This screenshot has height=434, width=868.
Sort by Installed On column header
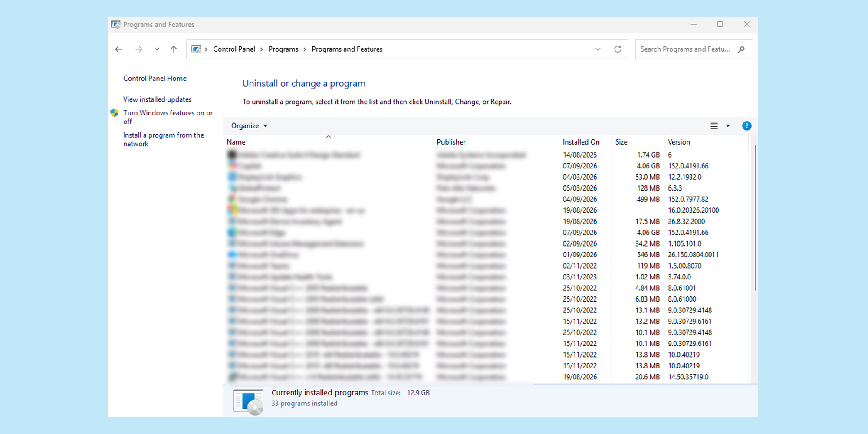[585, 142]
